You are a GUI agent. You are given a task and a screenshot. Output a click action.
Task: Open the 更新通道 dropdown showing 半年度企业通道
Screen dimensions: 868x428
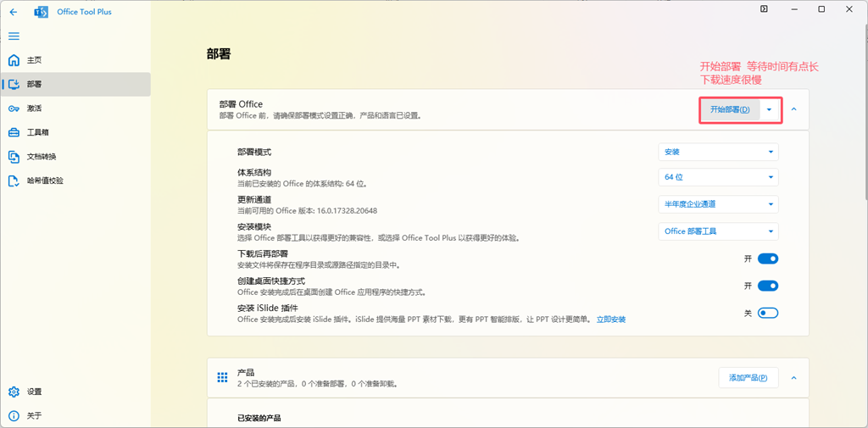click(x=718, y=204)
